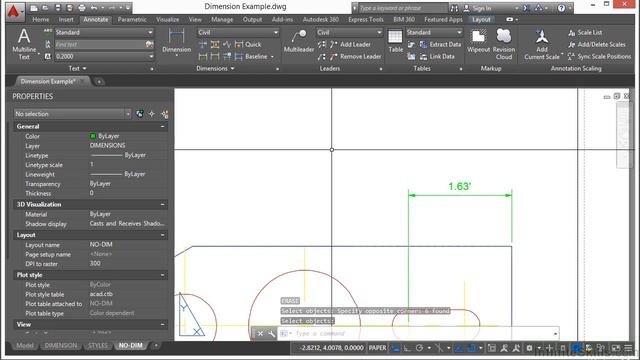Collapse the 3D Visualization section
This screenshot has height=360, width=640.
(x=162, y=204)
